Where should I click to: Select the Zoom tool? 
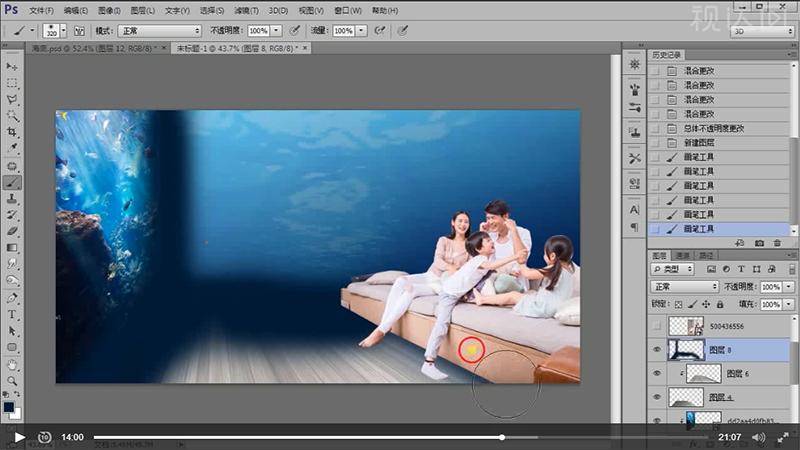coord(12,381)
